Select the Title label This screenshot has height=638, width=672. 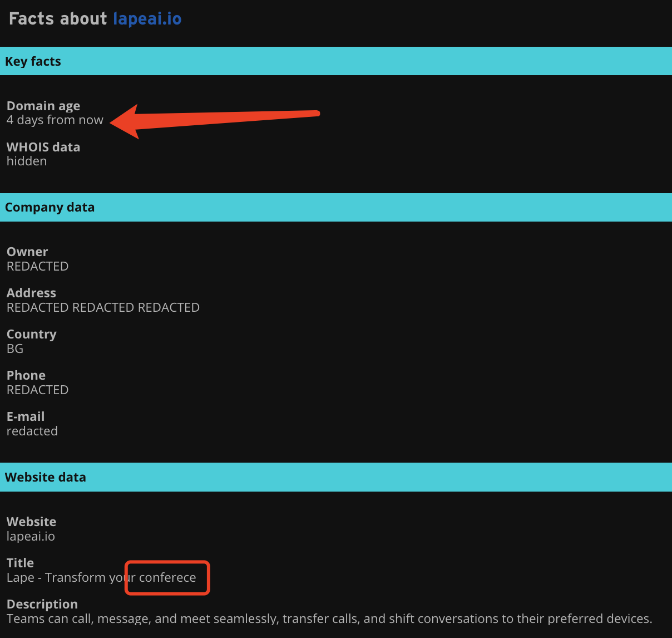coord(20,563)
